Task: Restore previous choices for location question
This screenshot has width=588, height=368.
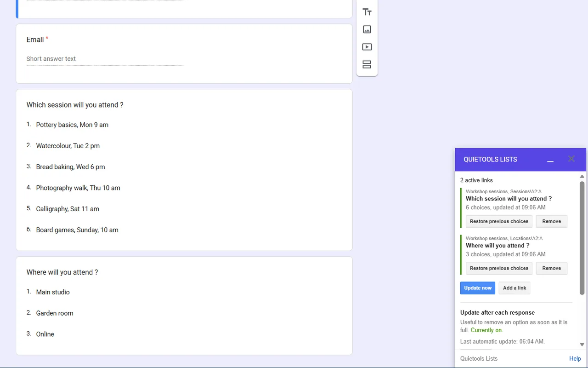Action: pyautogui.click(x=499, y=268)
